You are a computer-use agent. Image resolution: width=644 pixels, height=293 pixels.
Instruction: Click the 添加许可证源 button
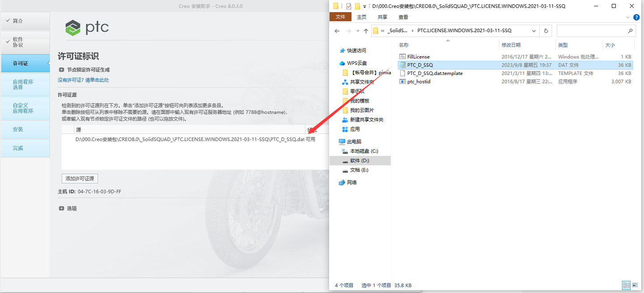(x=80, y=178)
